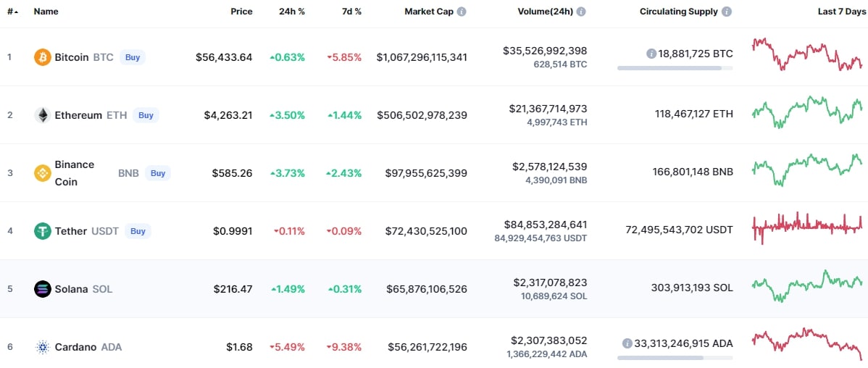The width and height of the screenshot is (868, 368).
Task: Click info icon beside Bitcoin circulating supply
Action: (651, 54)
